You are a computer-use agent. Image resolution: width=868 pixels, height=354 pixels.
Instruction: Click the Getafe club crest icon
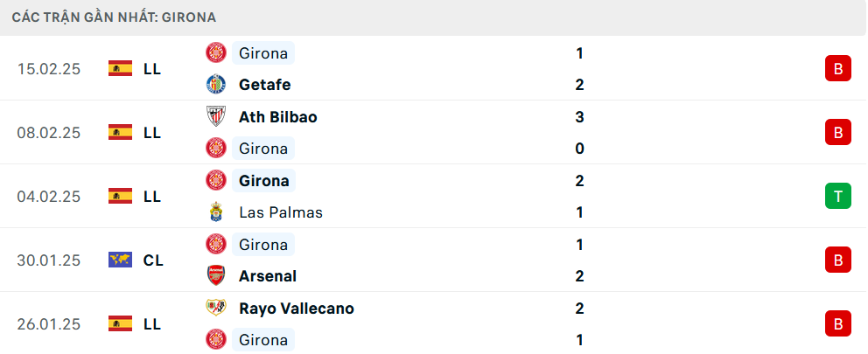pyautogui.click(x=215, y=85)
